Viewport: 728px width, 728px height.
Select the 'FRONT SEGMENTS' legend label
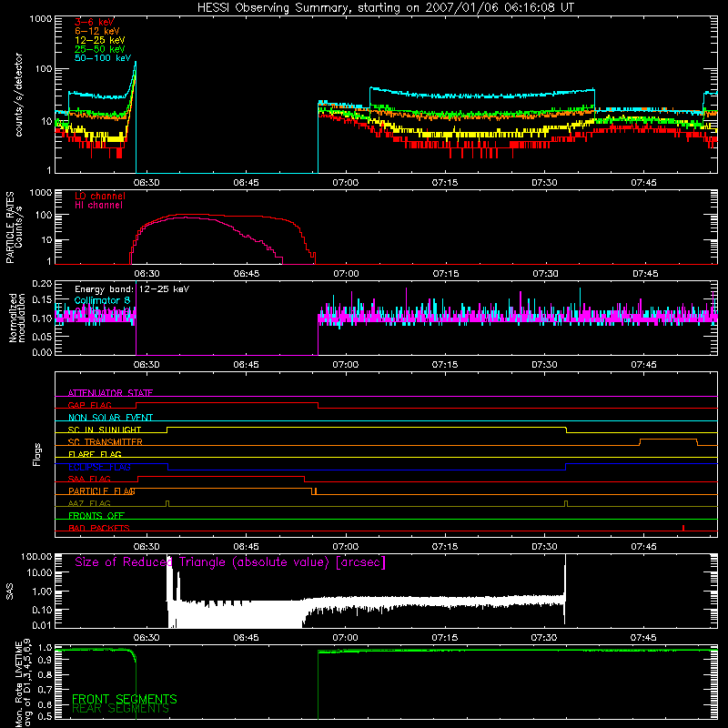125,699
